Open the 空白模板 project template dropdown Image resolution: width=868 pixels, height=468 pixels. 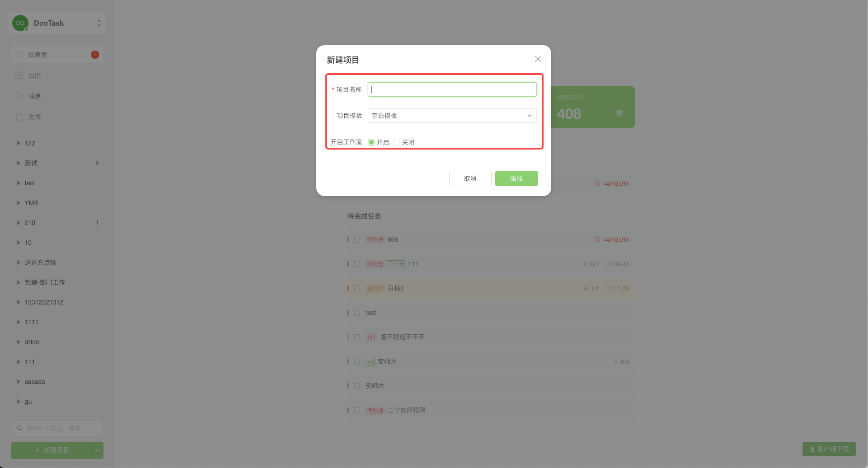tap(451, 116)
